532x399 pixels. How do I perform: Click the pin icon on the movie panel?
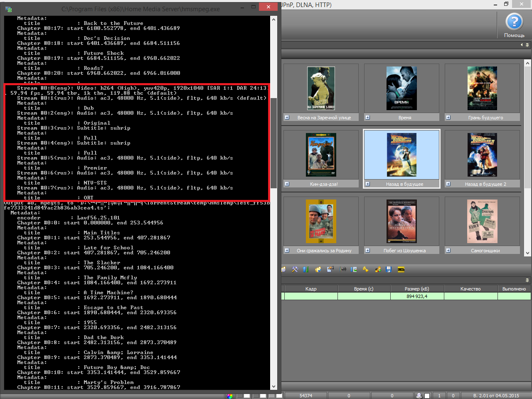click(527, 45)
